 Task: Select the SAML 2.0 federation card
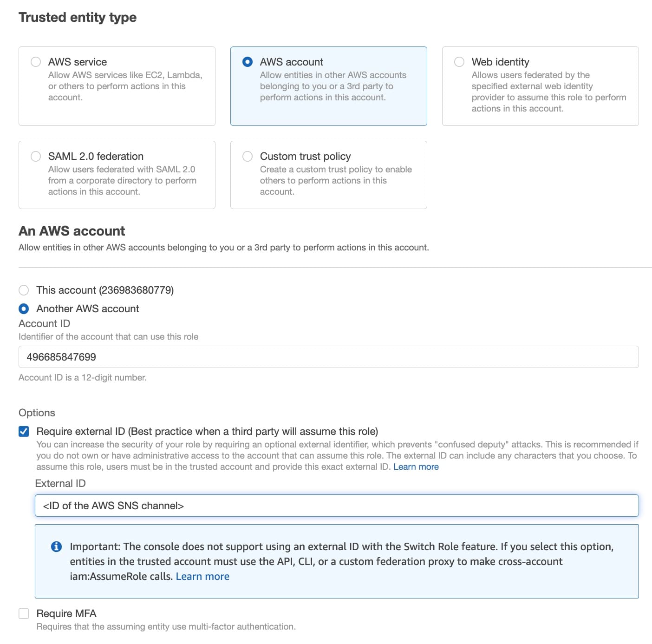click(117, 175)
